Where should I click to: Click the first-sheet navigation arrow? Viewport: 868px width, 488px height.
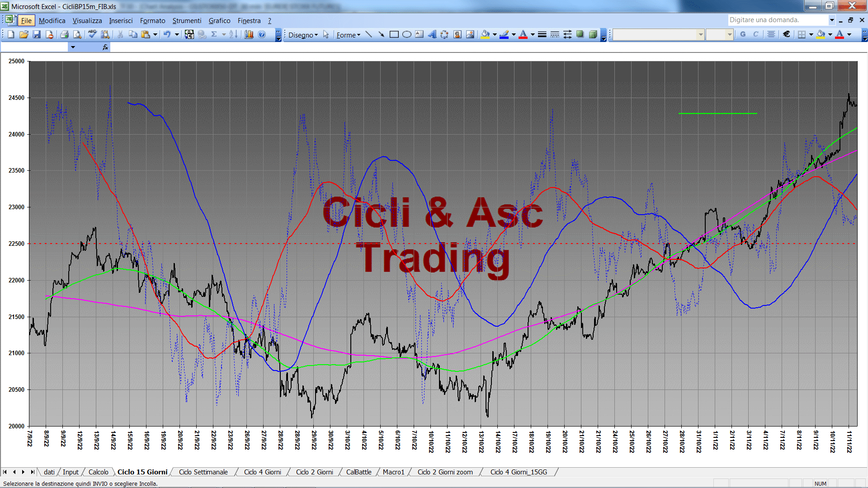(x=5, y=472)
